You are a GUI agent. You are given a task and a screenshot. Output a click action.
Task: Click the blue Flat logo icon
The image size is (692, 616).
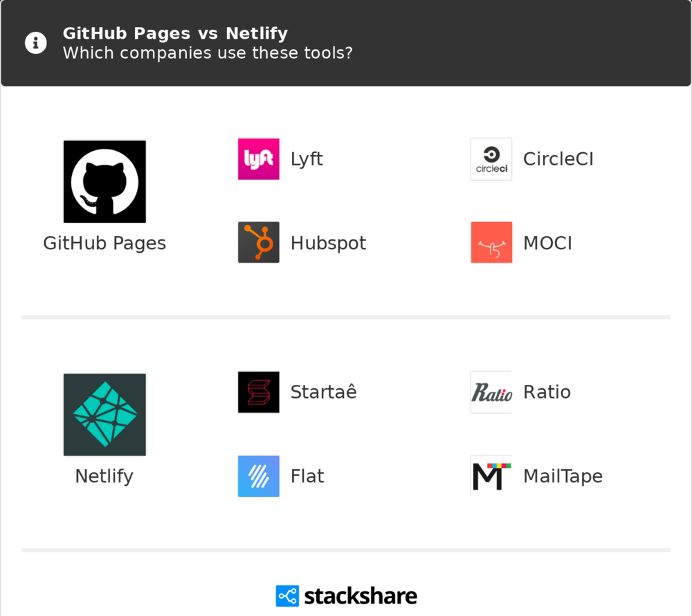click(259, 476)
